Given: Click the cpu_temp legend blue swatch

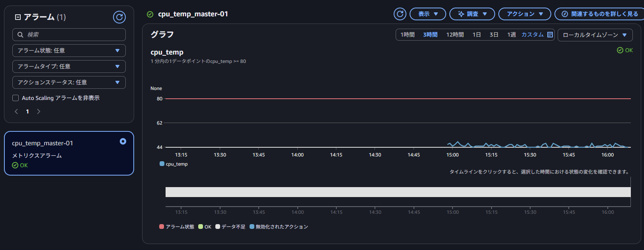Looking at the screenshot, I should [x=162, y=164].
